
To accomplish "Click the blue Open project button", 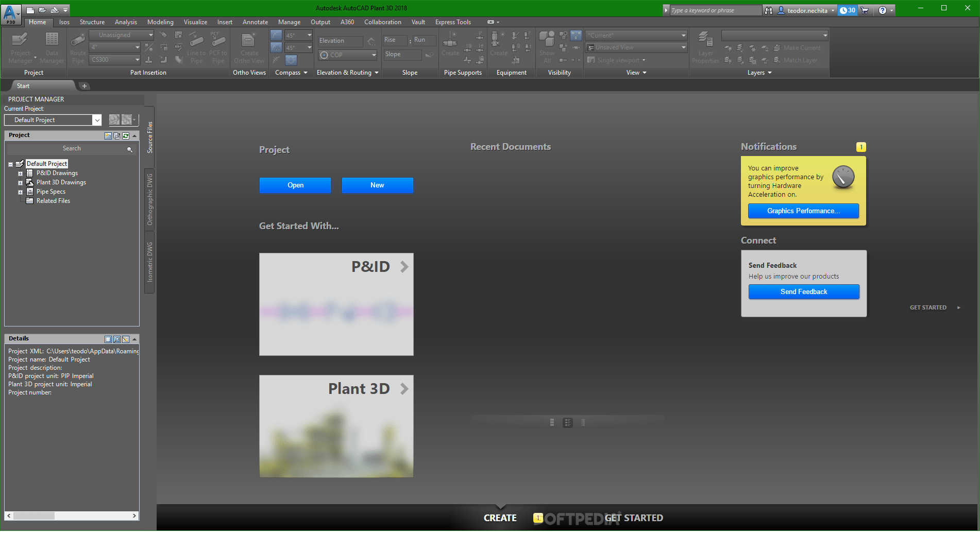I will click(x=295, y=185).
